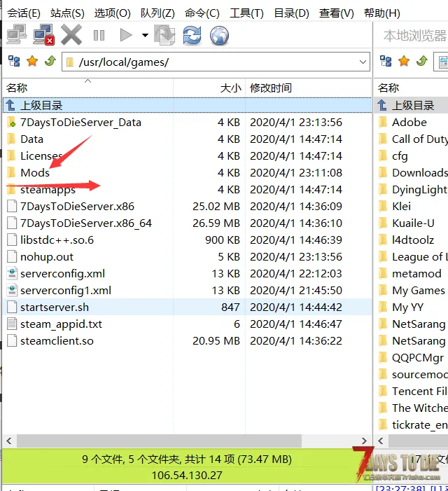Open the 队列(Z) menu

pos(157,13)
